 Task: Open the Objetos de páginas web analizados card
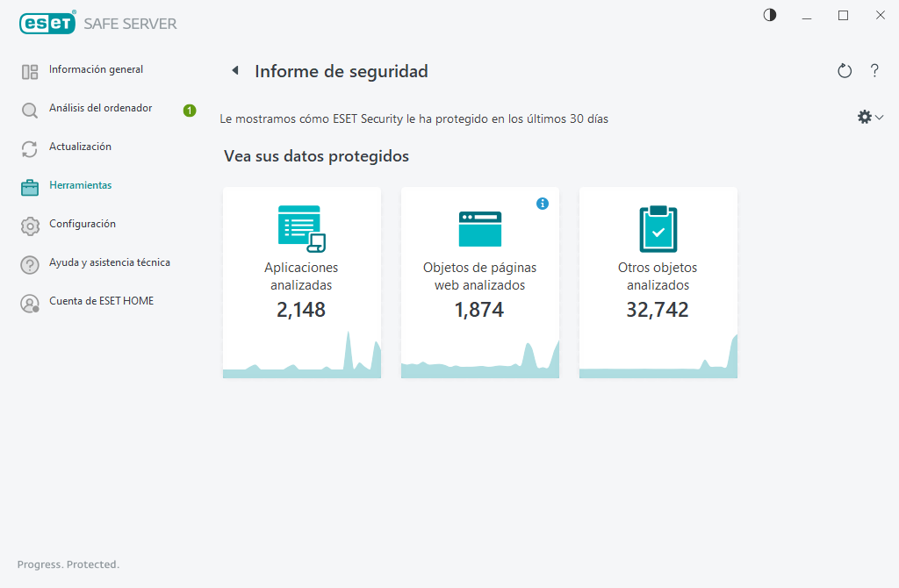[x=479, y=281]
